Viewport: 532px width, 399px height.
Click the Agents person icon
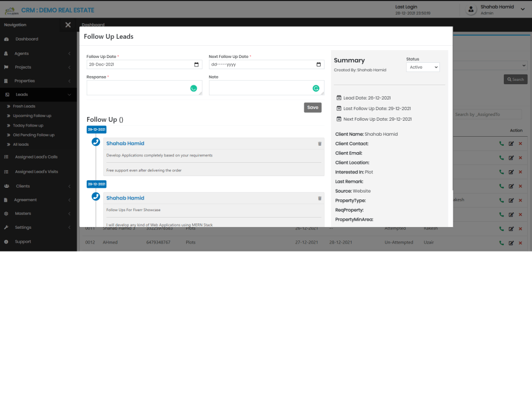pyautogui.click(x=6, y=54)
